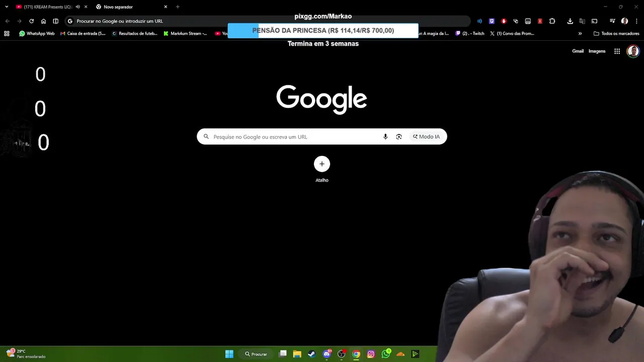Close the Novo separador tab
The image size is (644, 362).
coord(166,7)
